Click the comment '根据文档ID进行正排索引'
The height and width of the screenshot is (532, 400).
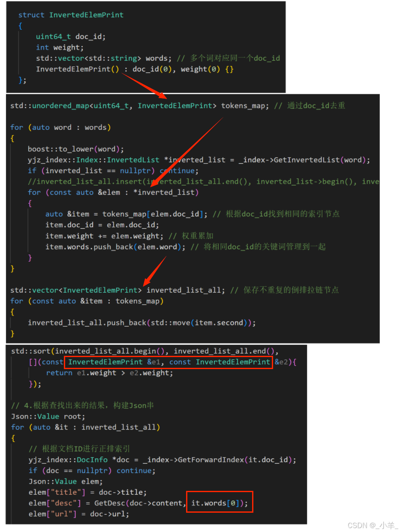tap(79, 449)
